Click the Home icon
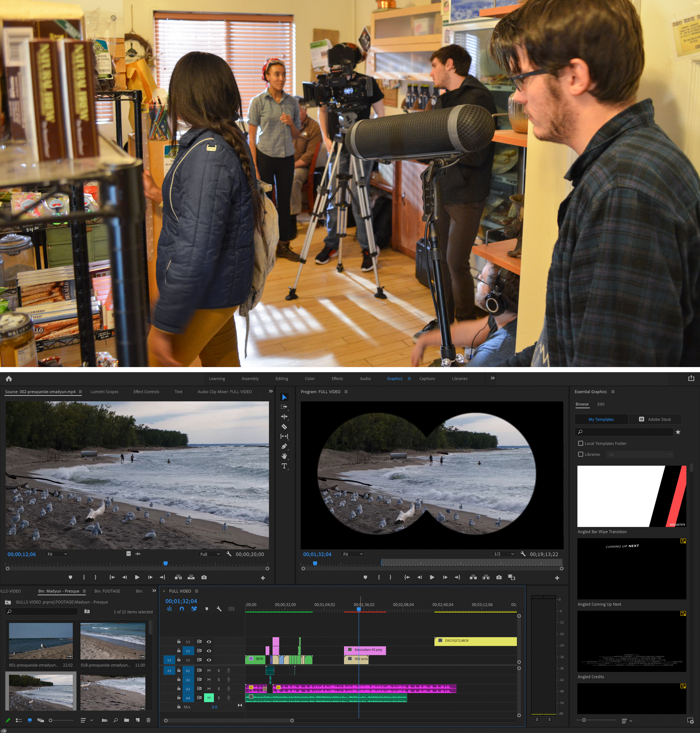Image resolution: width=700 pixels, height=733 pixels. coord(9,378)
